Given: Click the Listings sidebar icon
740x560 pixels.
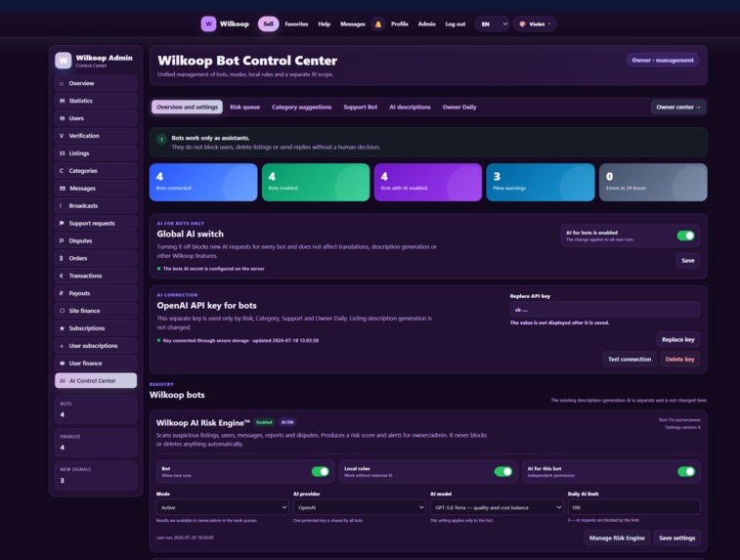Looking at the screenshot, I should pyautogui.click(x=62, y=153).
